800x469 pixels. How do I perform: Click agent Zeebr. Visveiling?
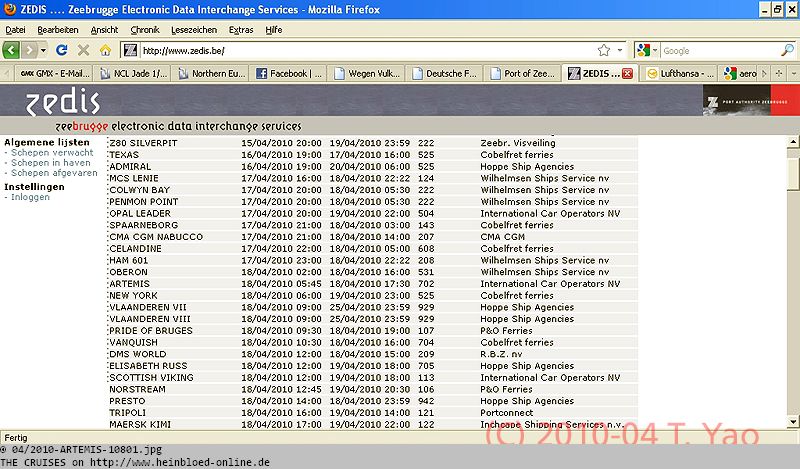tap(518, 143)
